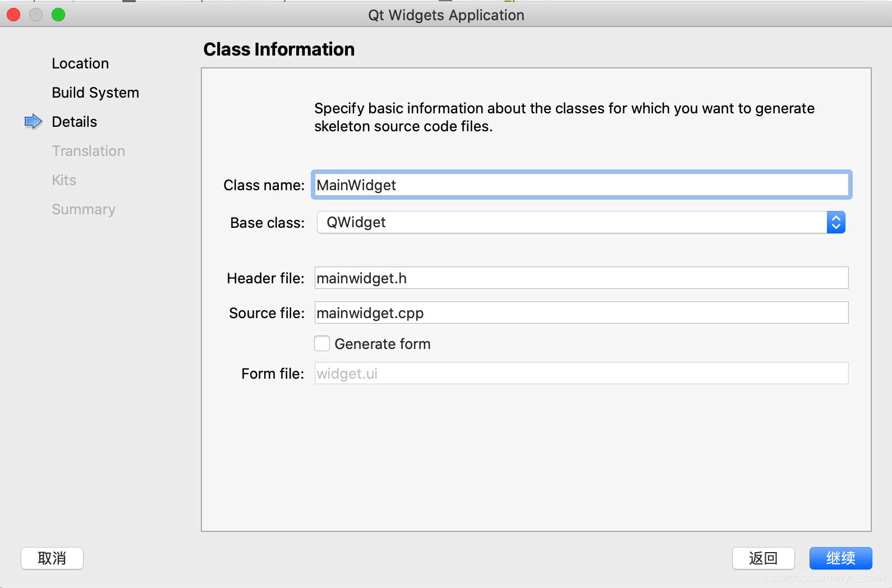The height and width of the screenshot is (588, 892).
Task: Click the Header file label
Action: click(x=265, y=278)
